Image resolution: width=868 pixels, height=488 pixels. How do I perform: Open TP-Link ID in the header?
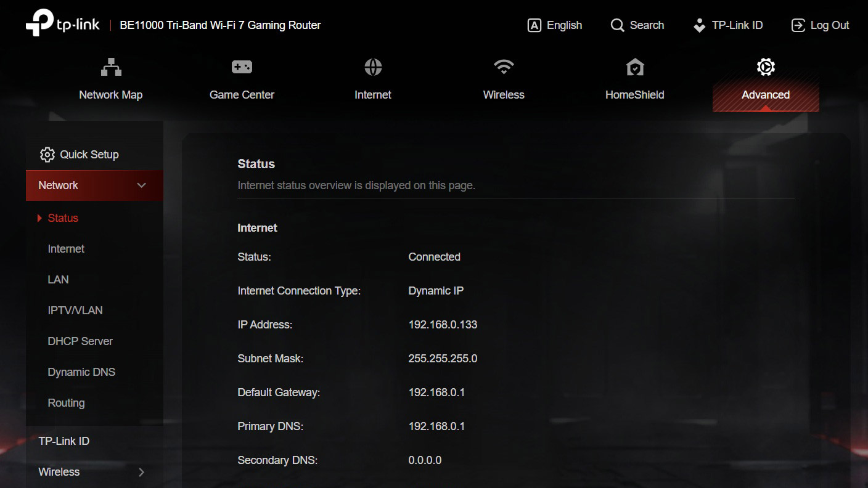pyautogui.click(x=728, y=25)
